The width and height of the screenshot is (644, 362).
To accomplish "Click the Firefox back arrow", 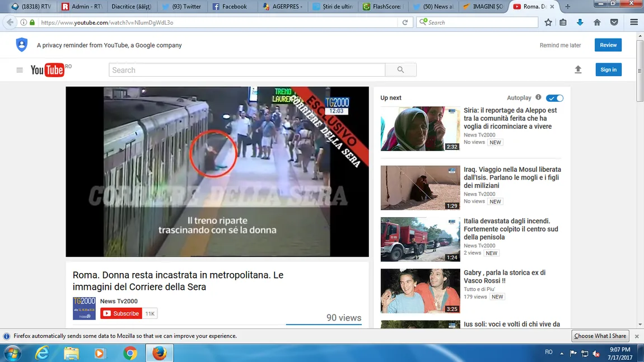I will (x=10, y=22).
